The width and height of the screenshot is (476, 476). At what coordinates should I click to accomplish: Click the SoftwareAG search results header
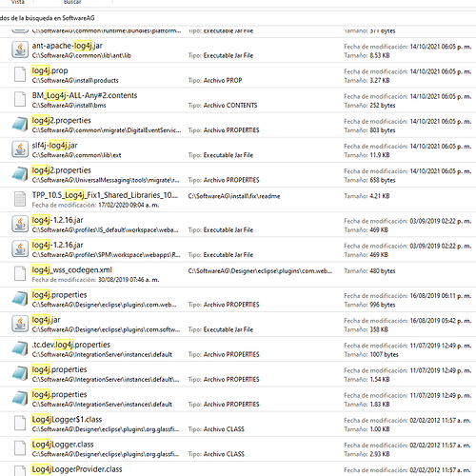(48, 18)
